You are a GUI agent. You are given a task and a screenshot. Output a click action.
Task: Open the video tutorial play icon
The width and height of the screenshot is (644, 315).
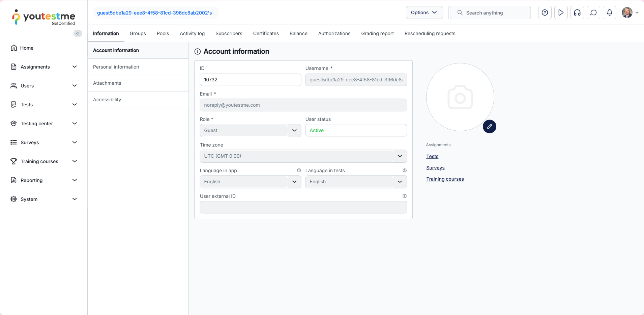pos(561,13)
